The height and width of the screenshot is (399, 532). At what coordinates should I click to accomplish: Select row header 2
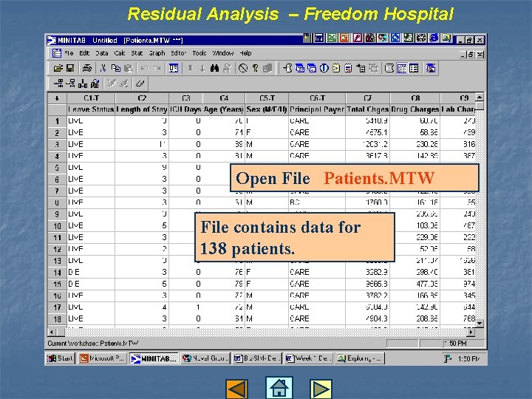coord(57,133)
